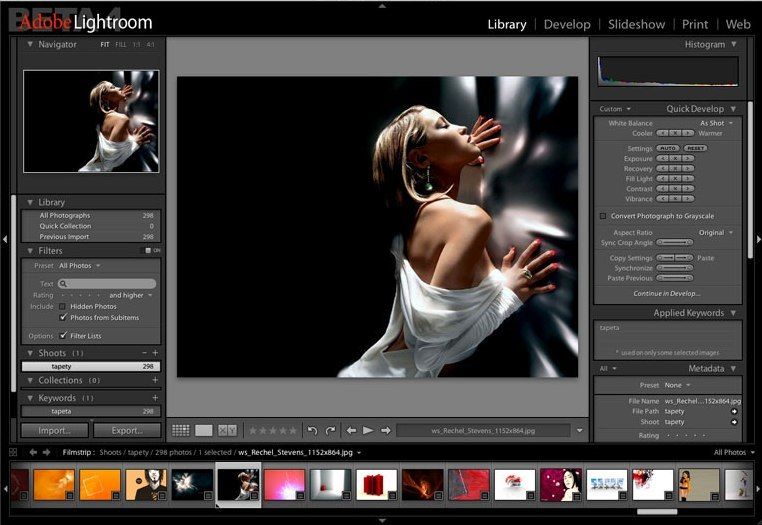
Task: Add a new collection with plus icon
Action: point(155,381)
